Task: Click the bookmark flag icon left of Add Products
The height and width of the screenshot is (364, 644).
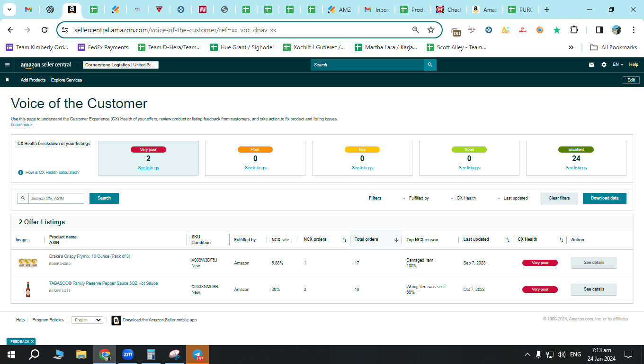Action: coord(7,80)
